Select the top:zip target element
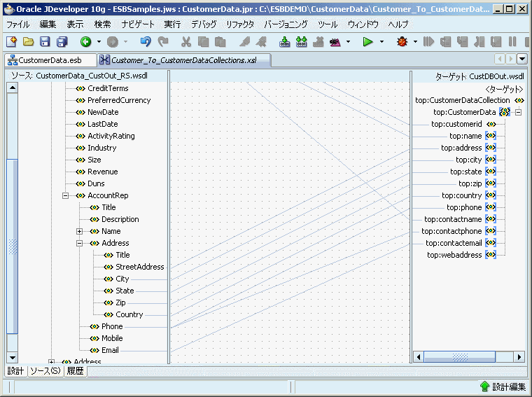Screen dimensions: 532x397 [470, 183]
